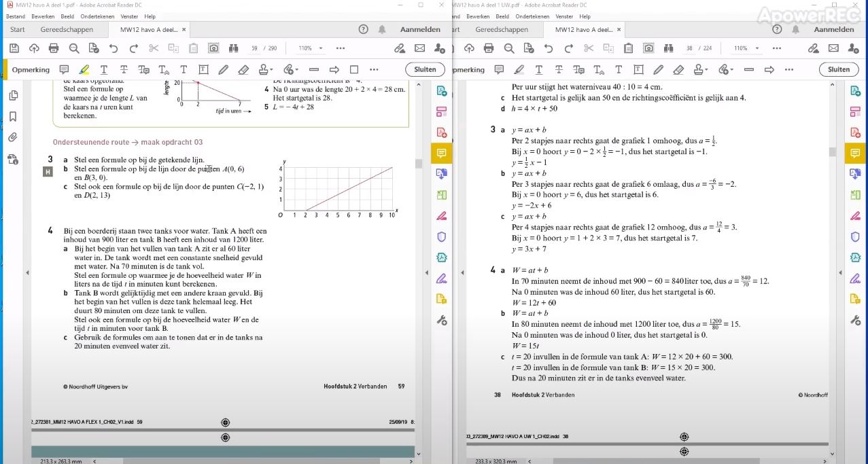Select the text box tool in left window
Image resolution: width=868 pixels, height=464 pixels.
pyautogui.click(x=203, y=69)
